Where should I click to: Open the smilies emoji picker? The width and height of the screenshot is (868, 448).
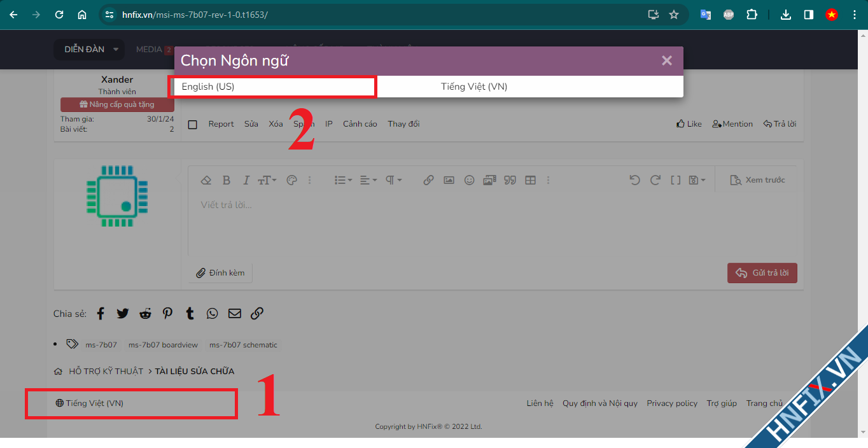click(x=469, y=180)
